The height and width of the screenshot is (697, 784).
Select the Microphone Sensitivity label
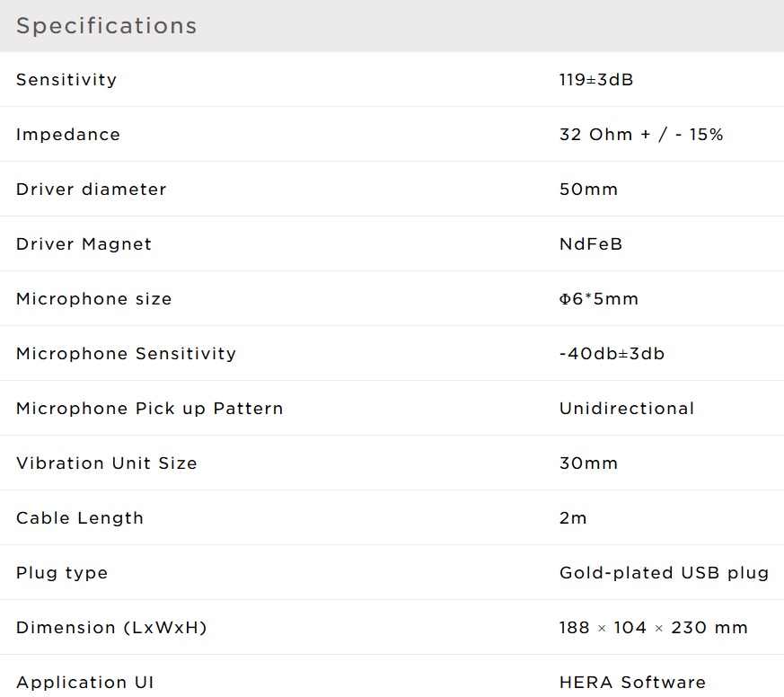[127, 354]
